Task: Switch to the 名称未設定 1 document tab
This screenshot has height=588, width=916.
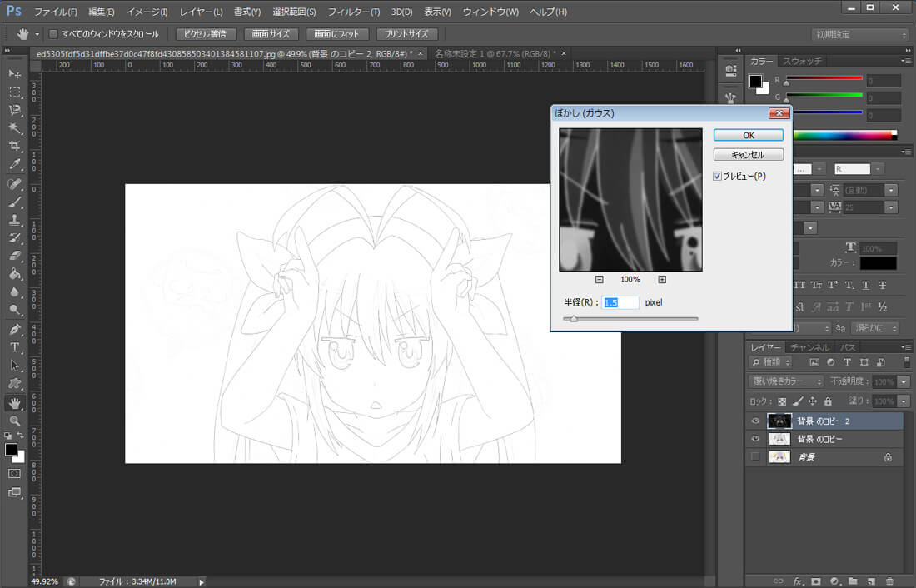Action: (x=495, y=53)
